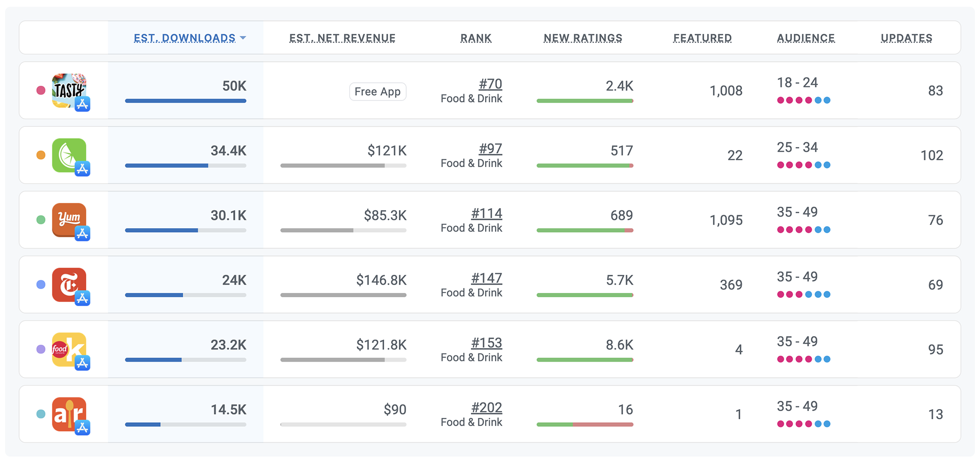Click the blue dot beside NYT Cooking

coord(41,284)
